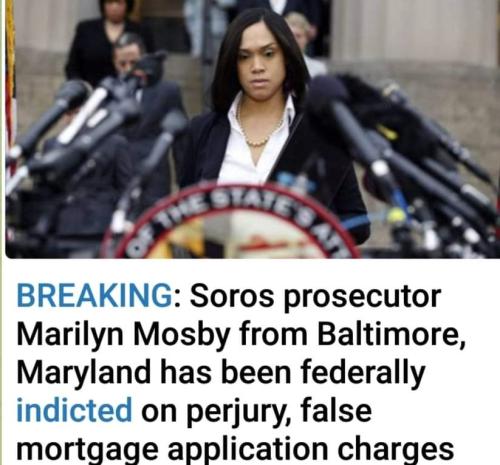Image resolution: width=500 pixels, height=465 pixels.
Task: Click the word 'charges' in last line
Action: pyautogui.click(x=395, y=450)
